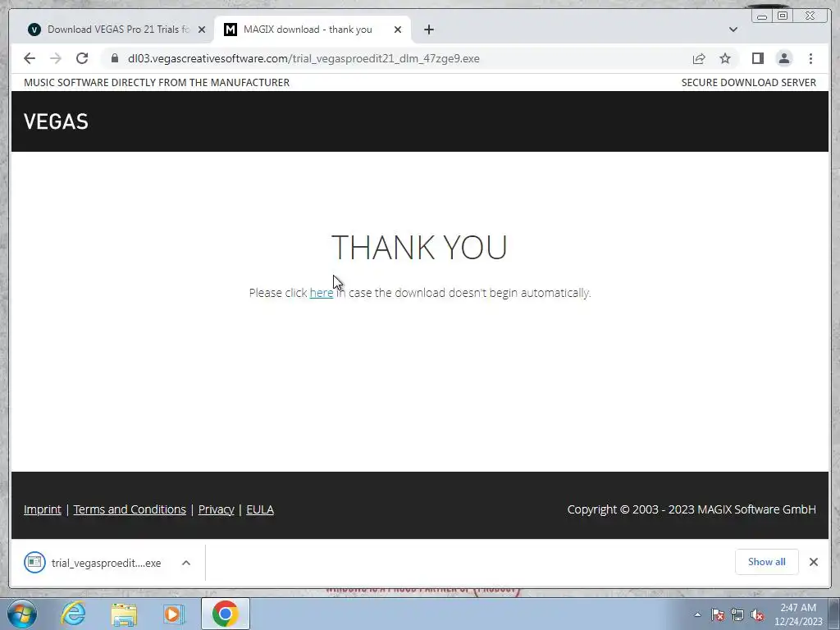Viewport: 840px width, 630px height.
Task: Click the forward navigation arrow
Action: 56,58
